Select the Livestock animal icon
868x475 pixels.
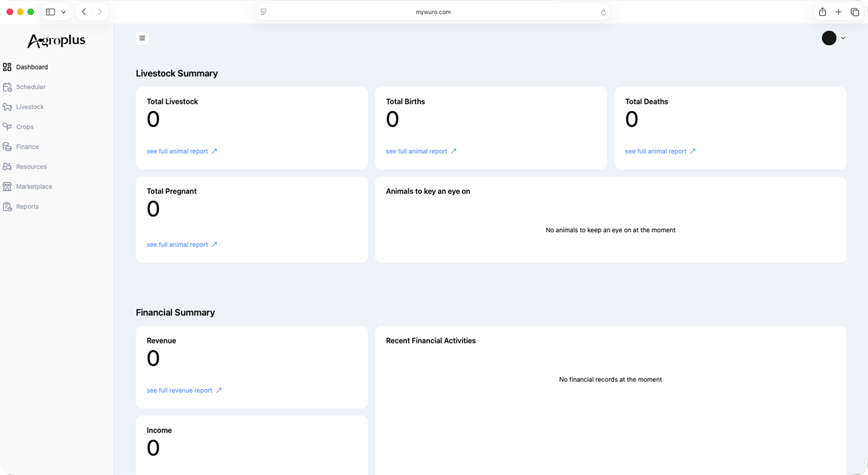(7, 107)
